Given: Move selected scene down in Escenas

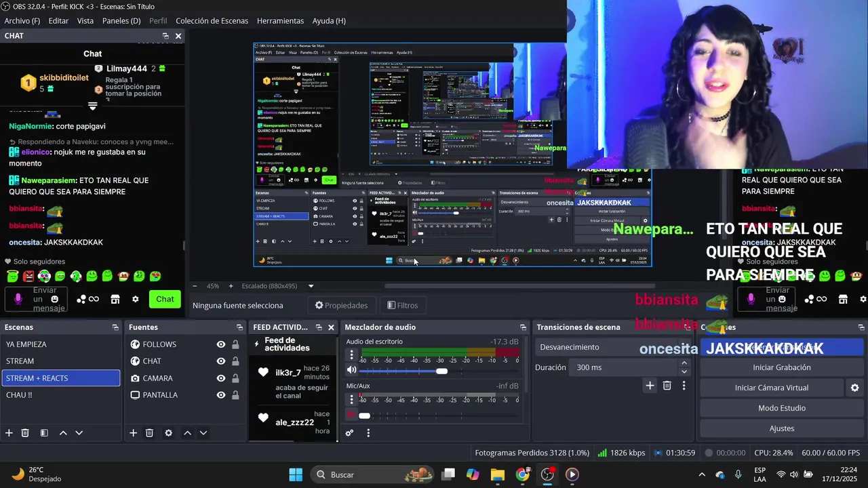Looking at the screenshot, I should (79, 433).
